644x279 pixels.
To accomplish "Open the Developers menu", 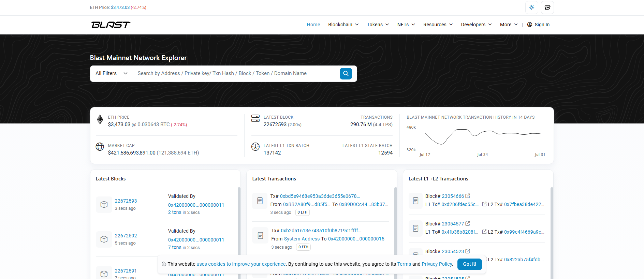I will (x=476, y=25).
